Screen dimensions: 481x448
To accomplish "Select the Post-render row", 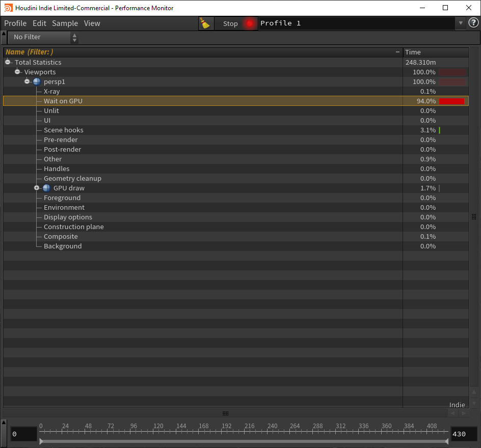I will pyautogui.click(x=236, y=149).
